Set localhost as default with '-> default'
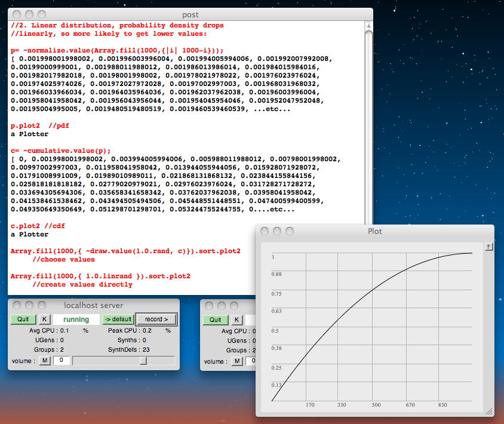The image size is (504, 424). [x=118, y=319]
